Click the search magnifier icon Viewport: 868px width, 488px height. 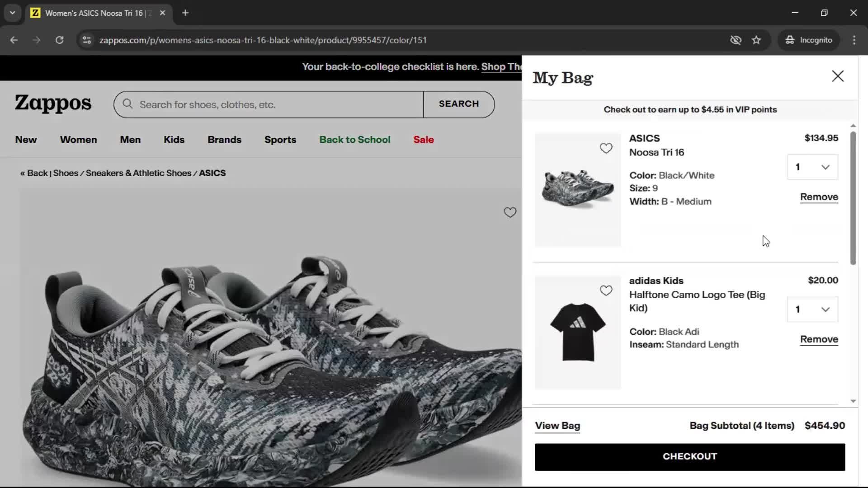[127, 104]
